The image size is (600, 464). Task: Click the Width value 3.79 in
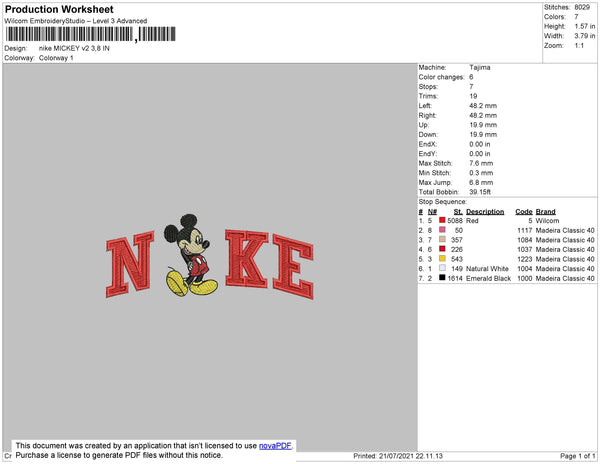(x=585, y=36)
